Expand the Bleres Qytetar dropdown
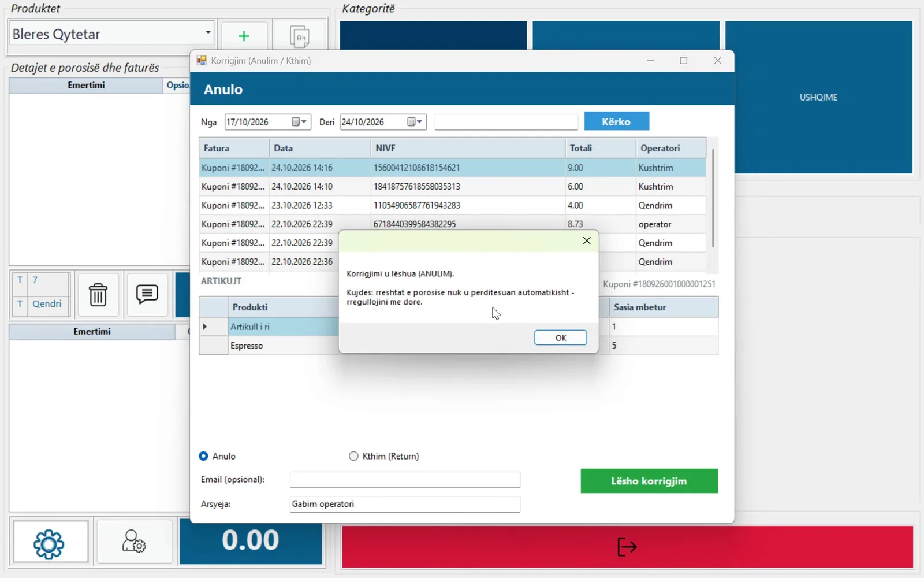Image resolution: width=924 pixels, height=578 pixels. pos(208,33)
